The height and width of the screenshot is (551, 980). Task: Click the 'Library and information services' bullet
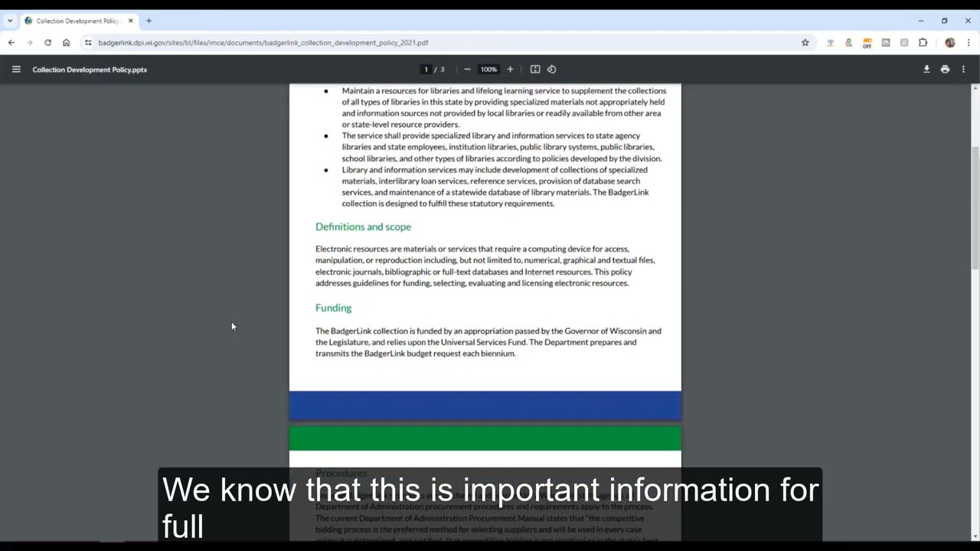495,187
